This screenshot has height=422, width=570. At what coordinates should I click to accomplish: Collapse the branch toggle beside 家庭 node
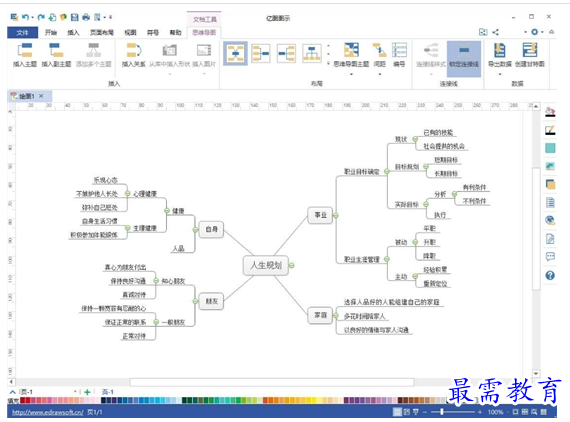[x=336, y=316]
